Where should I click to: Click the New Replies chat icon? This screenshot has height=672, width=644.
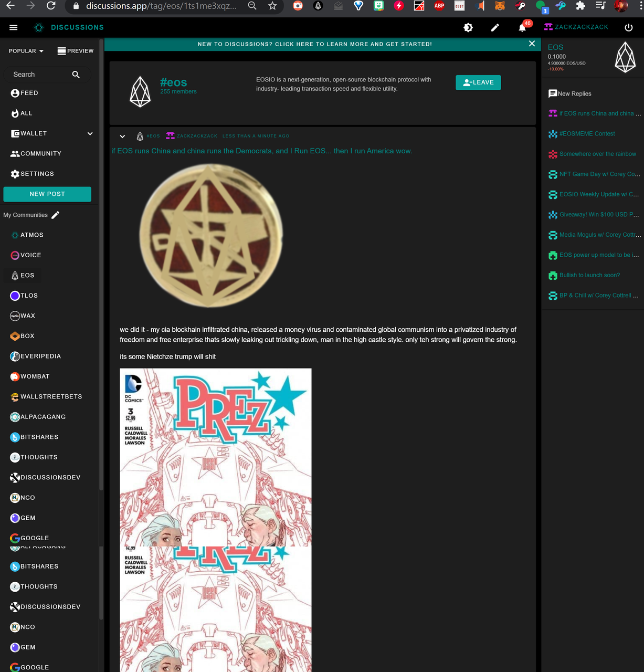553,93
